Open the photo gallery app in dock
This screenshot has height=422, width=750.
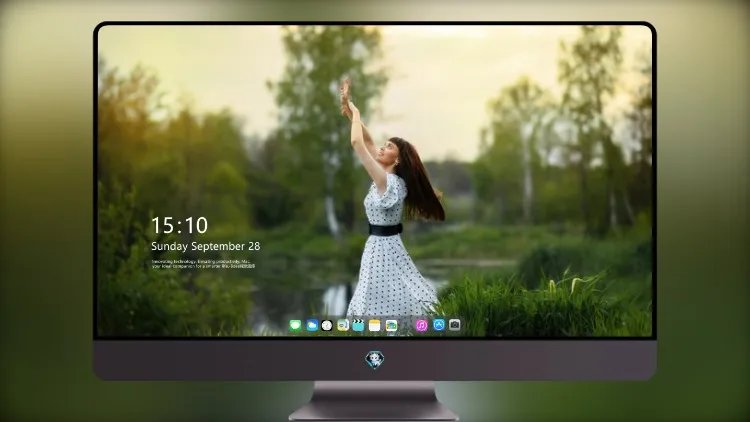coord(391,325)
